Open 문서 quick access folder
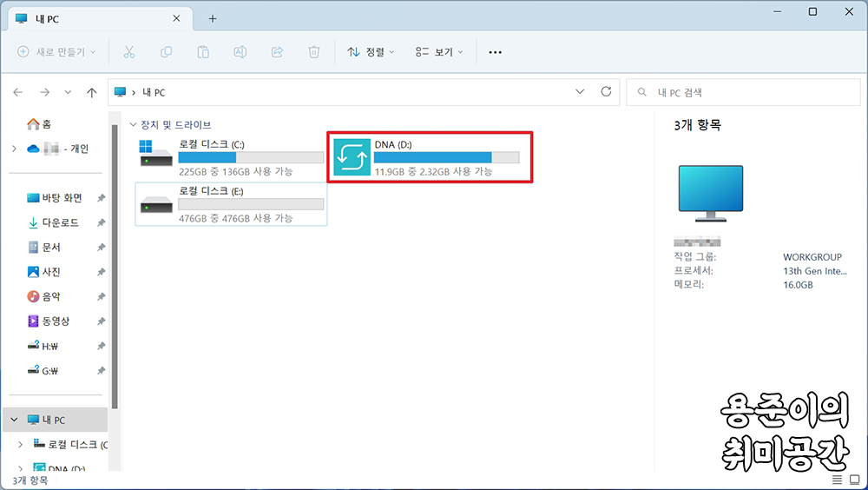The height and width of the screenshot is (490, 868). (x=44, y=248)
